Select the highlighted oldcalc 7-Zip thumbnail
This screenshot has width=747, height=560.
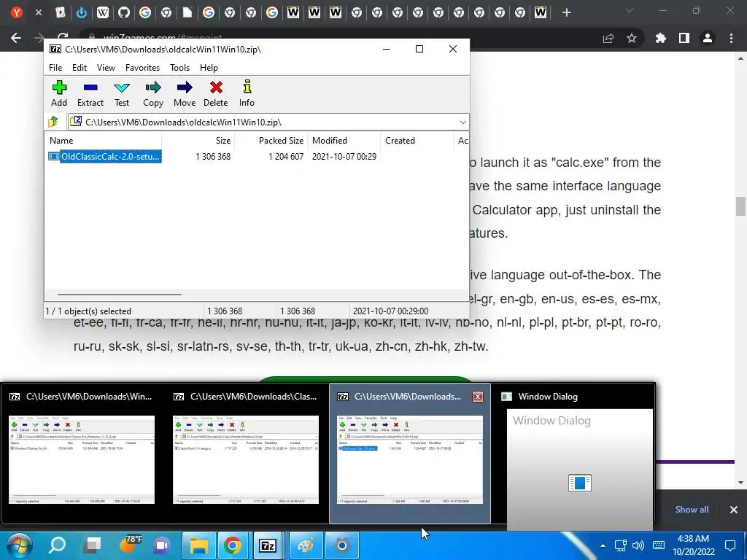point(410,452)
